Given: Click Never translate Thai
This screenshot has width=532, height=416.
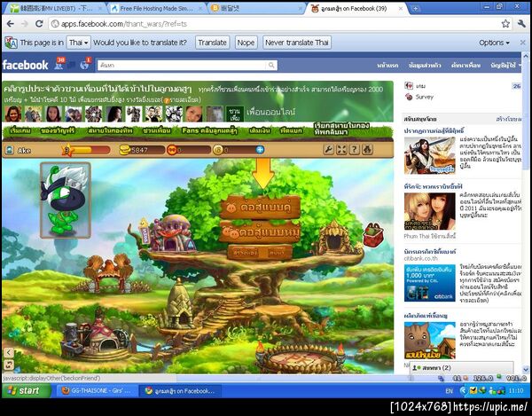Looking at the screenshot, I should coord(297,43).
